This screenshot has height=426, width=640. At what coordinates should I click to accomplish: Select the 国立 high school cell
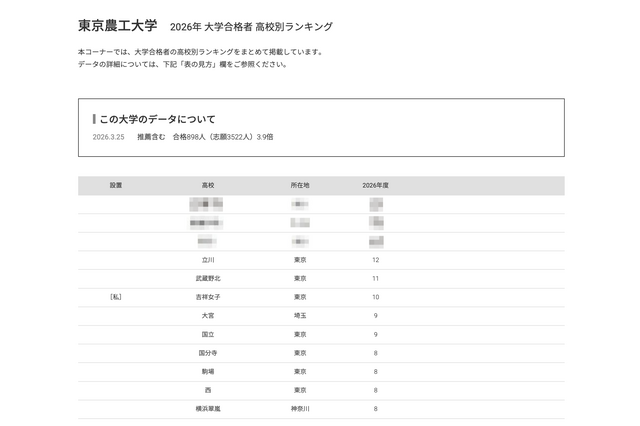(x=208, y=334)
